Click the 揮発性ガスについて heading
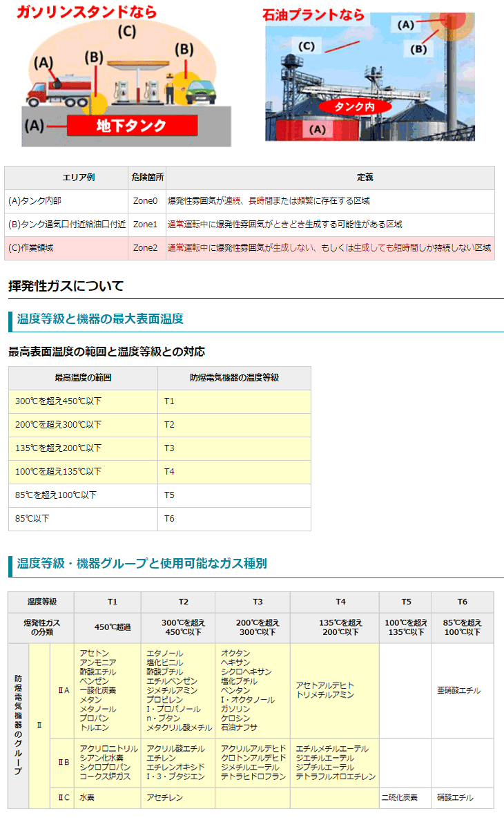 point(66,286)
